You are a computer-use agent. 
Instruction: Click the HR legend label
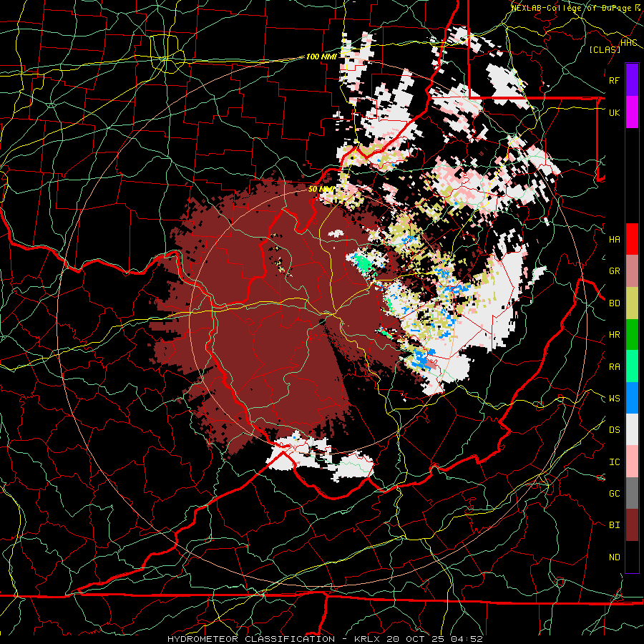[x=614, y=335]
